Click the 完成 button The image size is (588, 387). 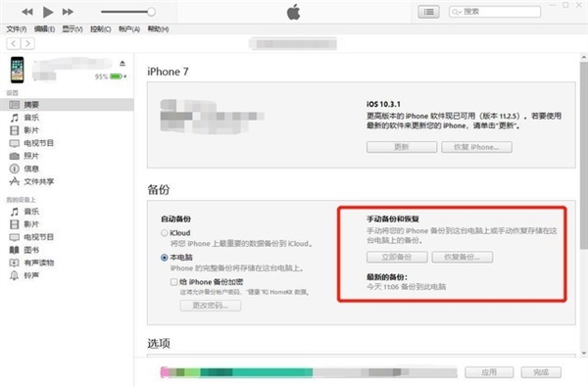tap(541, 372)
